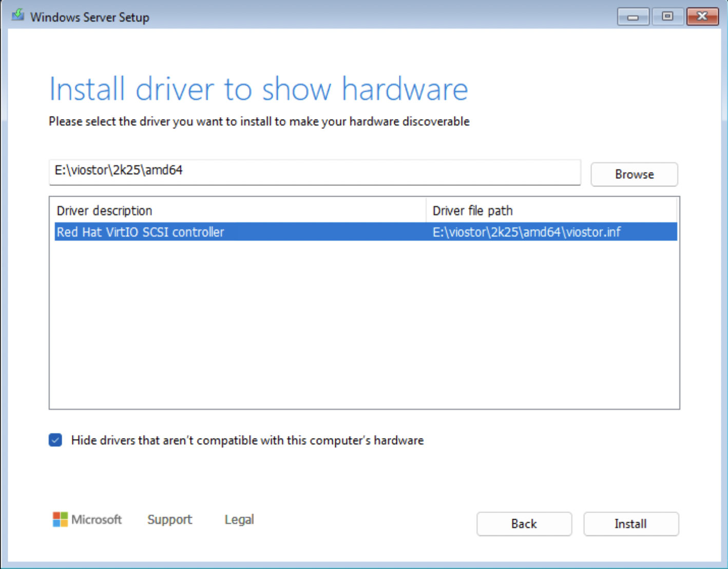Click an empty area of the driver list

pos(359,318)
